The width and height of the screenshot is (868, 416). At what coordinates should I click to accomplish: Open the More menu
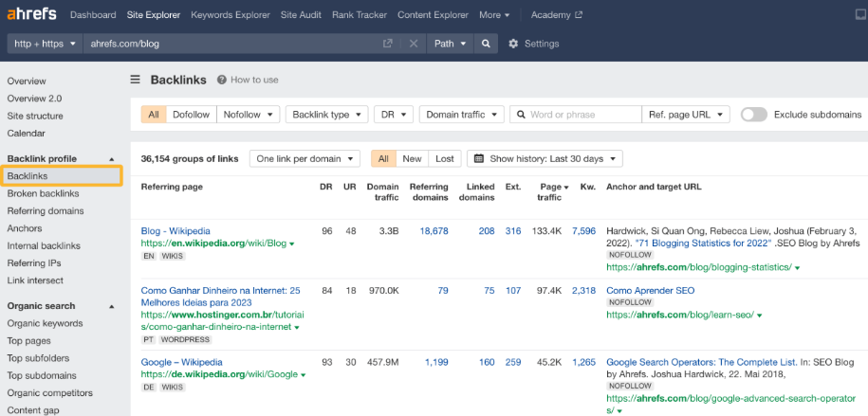494,15
